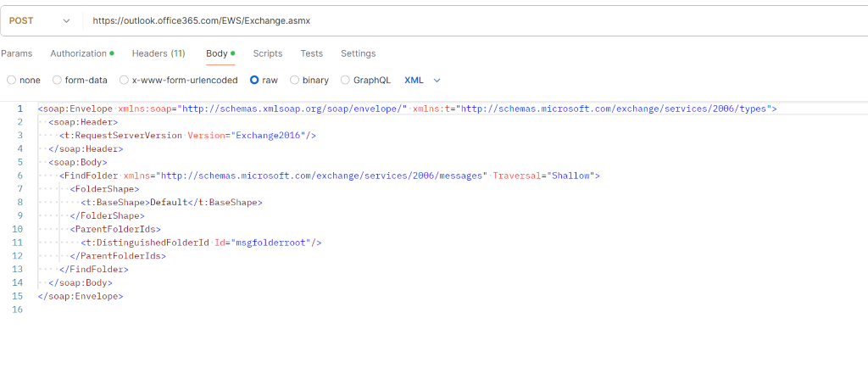Select the Body tab
Viewport: 868px width, 374px height.
coord(220,53)
